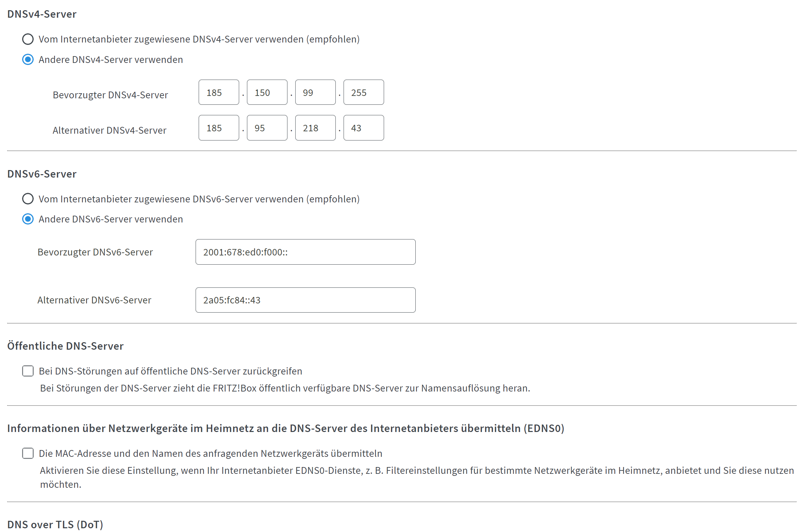Image resolution: width=812 pixels, height=532 pixels.
Task: Click alternative DNSv4 octet field showing 43
Action: coord(364,128)
